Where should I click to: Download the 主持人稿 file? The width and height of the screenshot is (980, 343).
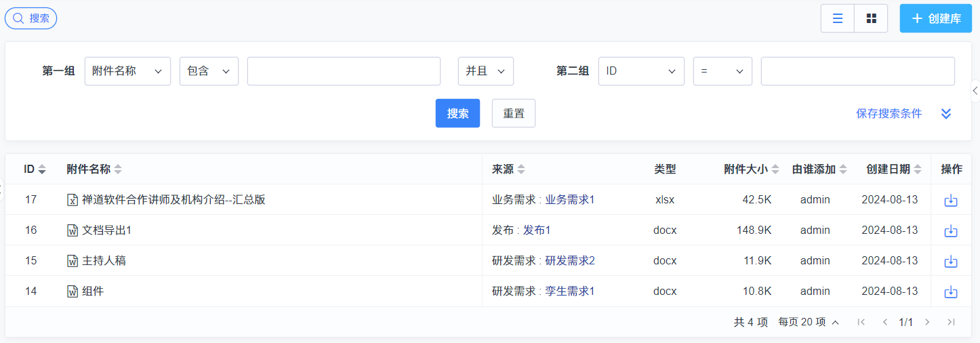pos(951,261)
